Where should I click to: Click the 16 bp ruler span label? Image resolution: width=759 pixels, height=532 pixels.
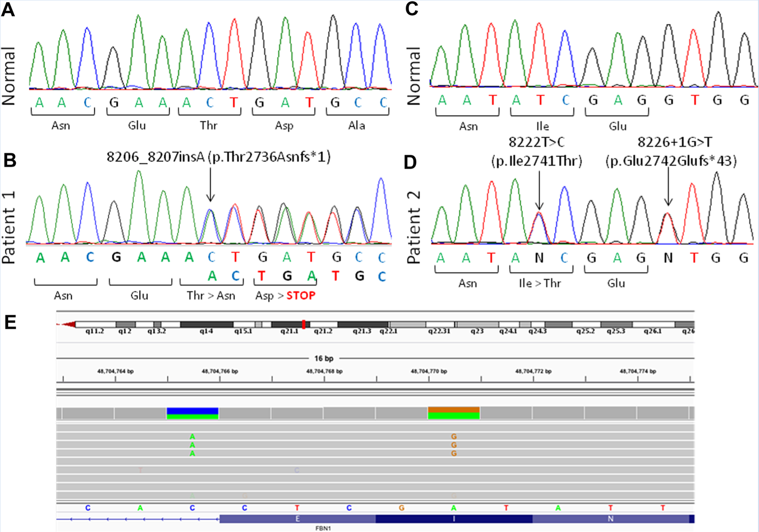324,358
